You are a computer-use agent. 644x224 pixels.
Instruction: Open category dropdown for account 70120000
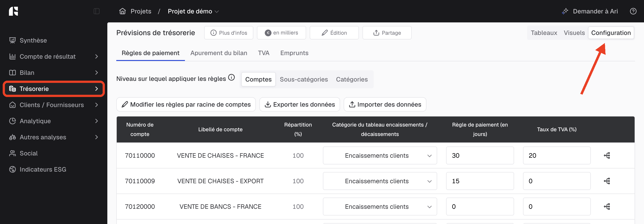(x=380, y=207)
